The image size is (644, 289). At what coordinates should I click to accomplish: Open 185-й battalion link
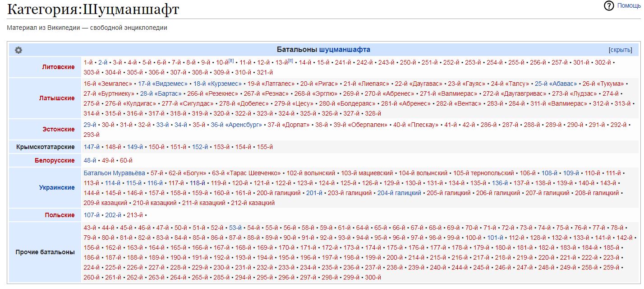pyautogui.click(x=611, y=247)
